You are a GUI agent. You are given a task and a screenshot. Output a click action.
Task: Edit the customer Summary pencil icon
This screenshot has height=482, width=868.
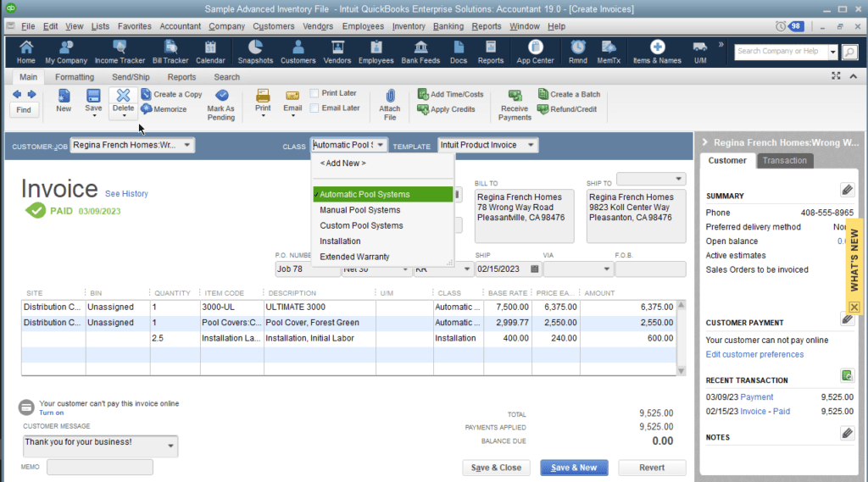pyautogui.click(x=847, y=190)
